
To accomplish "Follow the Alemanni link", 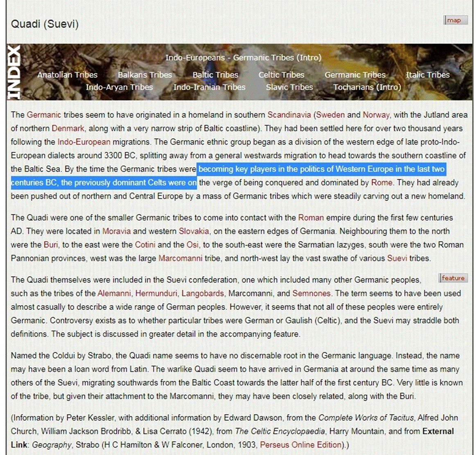I will pyautogui.click(x=114, y=293).
